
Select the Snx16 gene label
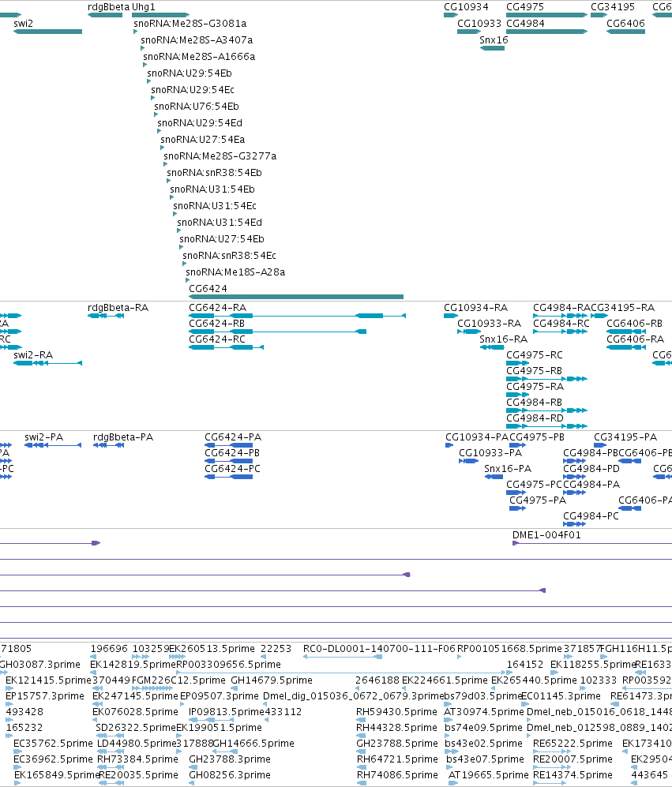[x=494, y=40]
